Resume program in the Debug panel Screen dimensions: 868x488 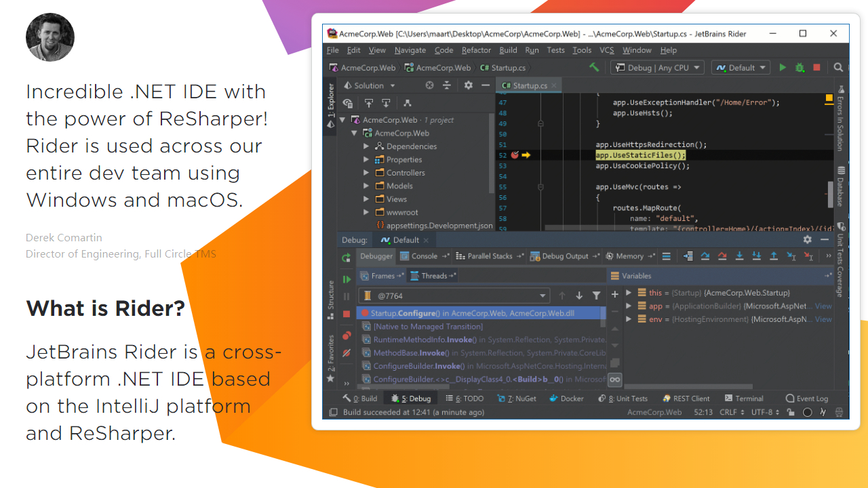347,279
